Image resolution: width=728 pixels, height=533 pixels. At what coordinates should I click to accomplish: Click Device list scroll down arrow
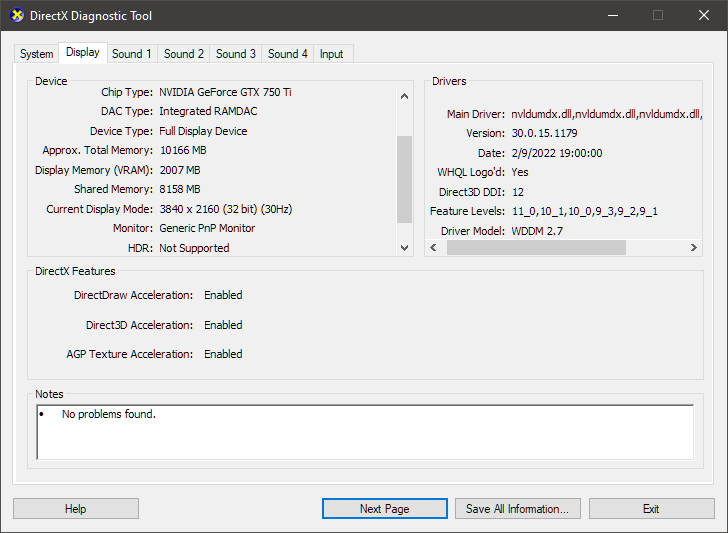coord(404,247)
